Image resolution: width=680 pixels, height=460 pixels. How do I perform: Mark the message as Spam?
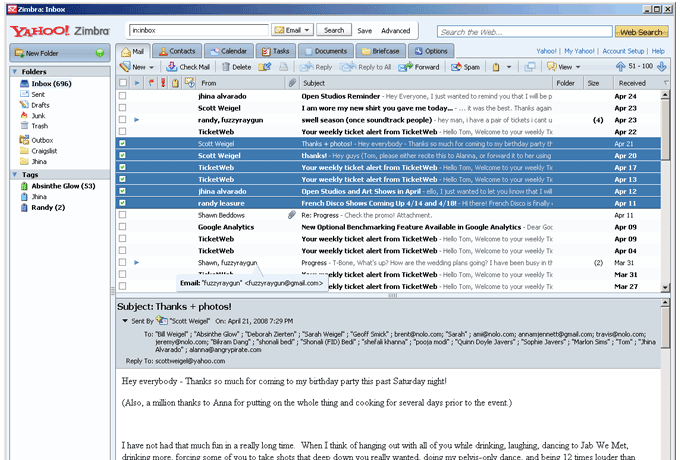click(465, 67)
